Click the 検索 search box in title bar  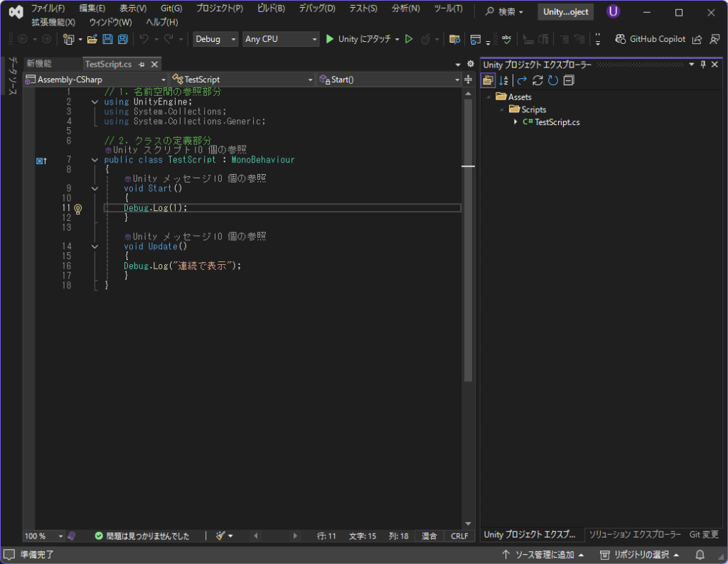pyautogui.click(x=505, y=12)
